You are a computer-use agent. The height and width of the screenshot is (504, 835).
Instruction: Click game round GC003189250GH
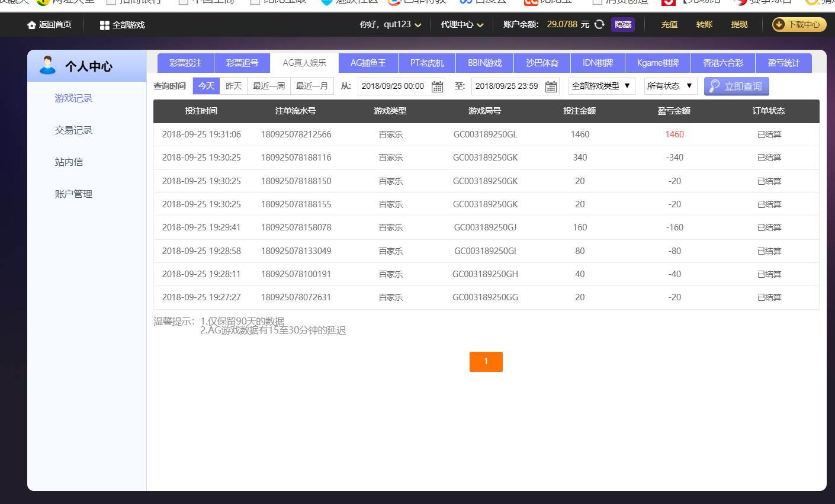click(x=485, y=274)
